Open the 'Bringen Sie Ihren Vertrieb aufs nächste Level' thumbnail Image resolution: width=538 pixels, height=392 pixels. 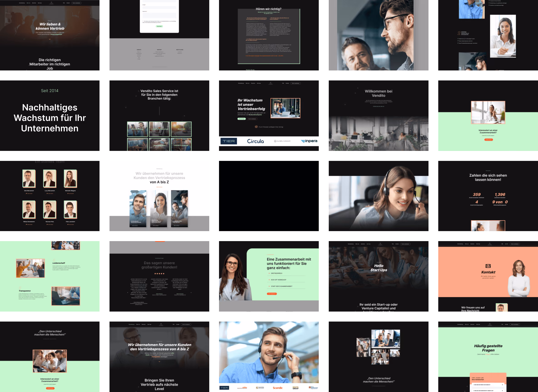[159, 357]
